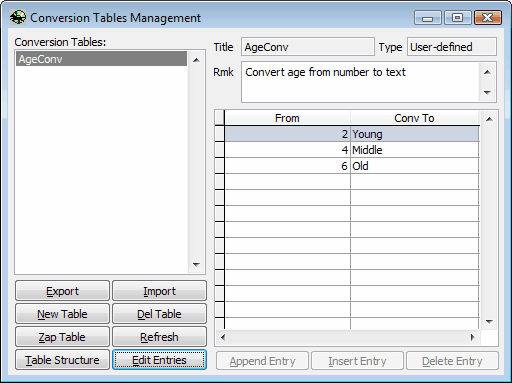This screenshot has width=512, height=383.
Task: Click Del Table button
Action: point(159,314)
